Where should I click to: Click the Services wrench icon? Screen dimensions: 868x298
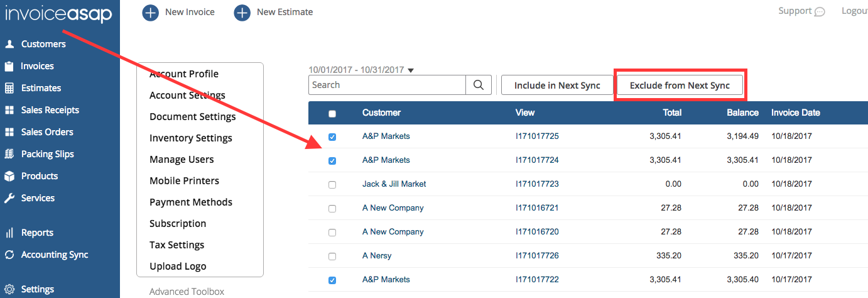coord(9,198)
